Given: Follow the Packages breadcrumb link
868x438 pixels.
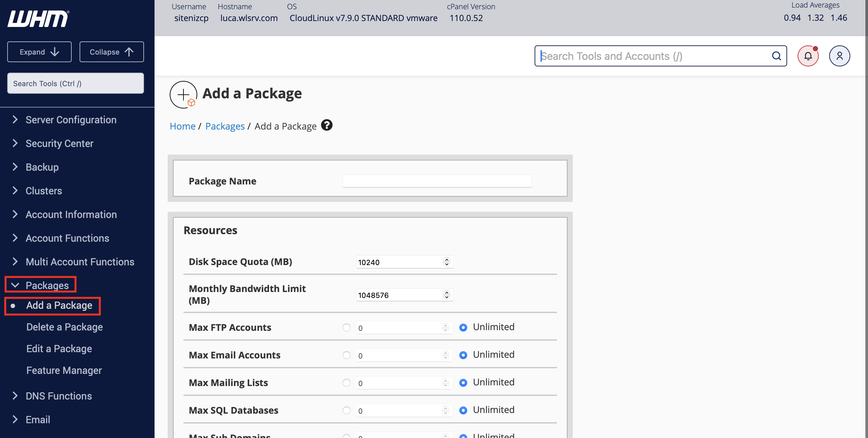Looking at the screenshot, I should click(x=225, y=126).
